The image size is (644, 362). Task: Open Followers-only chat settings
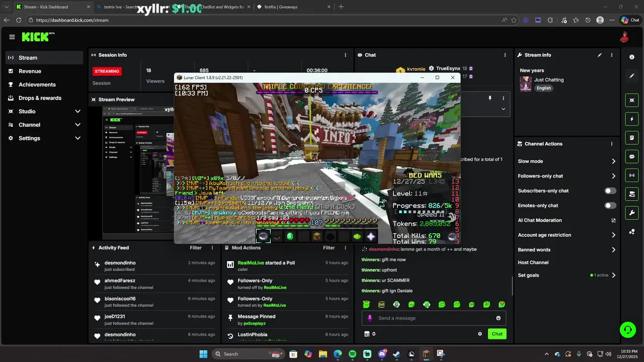pyautogui.click(x=567, y=176)
